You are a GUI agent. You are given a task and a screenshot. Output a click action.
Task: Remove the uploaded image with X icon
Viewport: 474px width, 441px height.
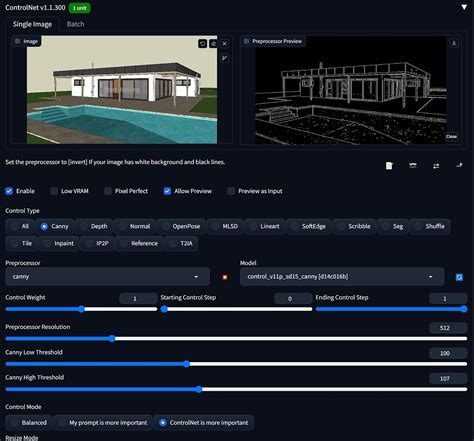click(225, 44)
